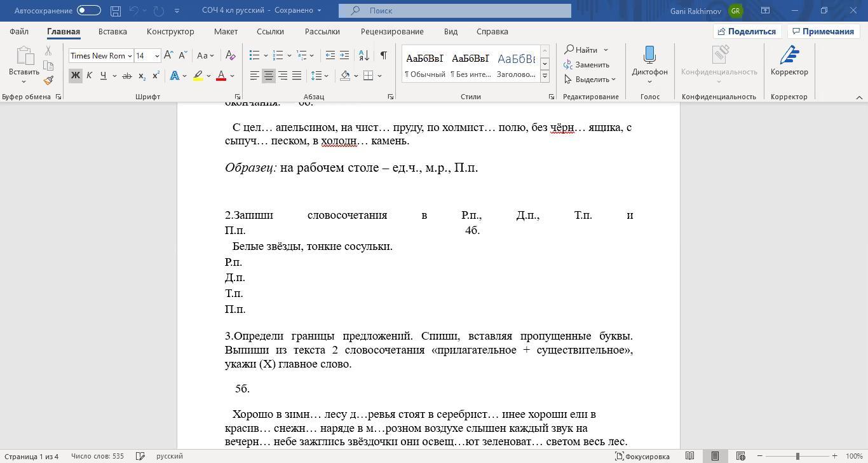Click the Sort A-Z icon

(x=364, y=55)
